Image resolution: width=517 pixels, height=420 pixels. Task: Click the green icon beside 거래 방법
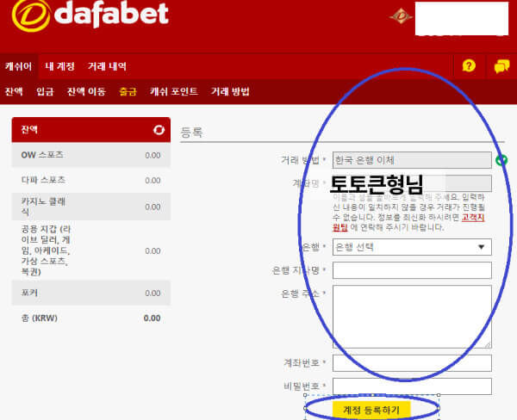(501, 160)
